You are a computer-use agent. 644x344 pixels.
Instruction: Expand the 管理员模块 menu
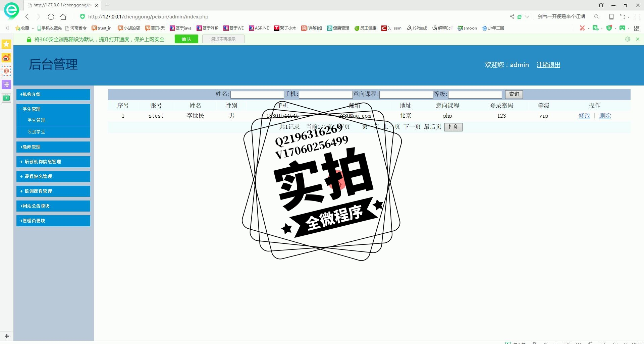[x=53, y=221]
